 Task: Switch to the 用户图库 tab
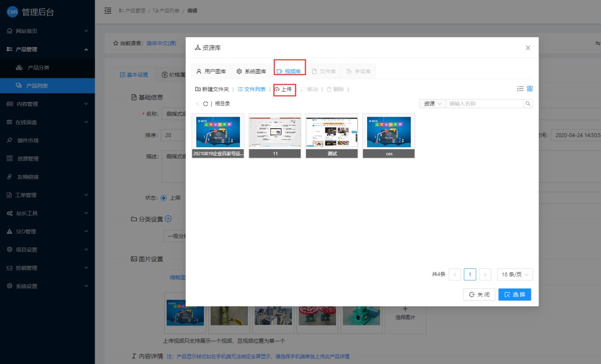tap(211, 72)
